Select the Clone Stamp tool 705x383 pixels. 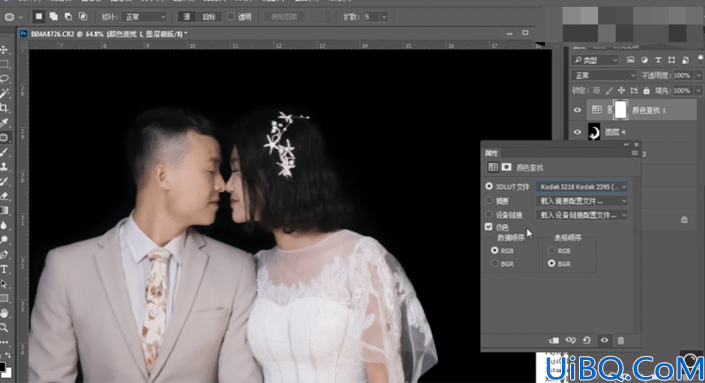click(4, 167)
